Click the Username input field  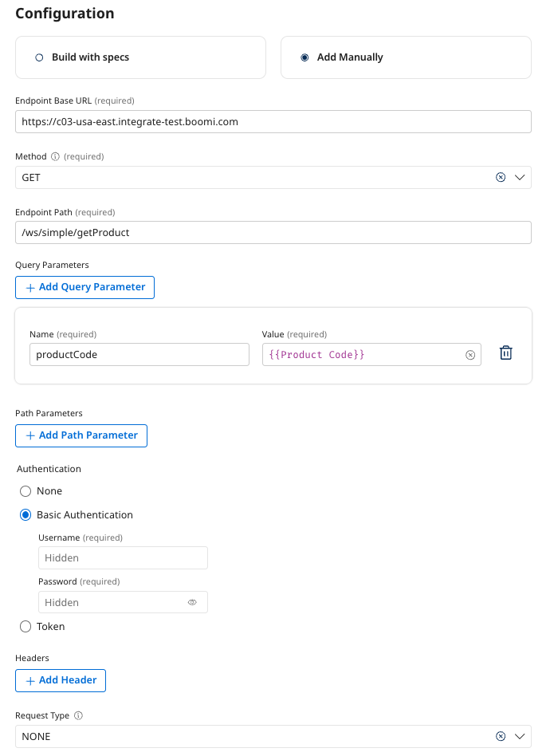point(123,557)
